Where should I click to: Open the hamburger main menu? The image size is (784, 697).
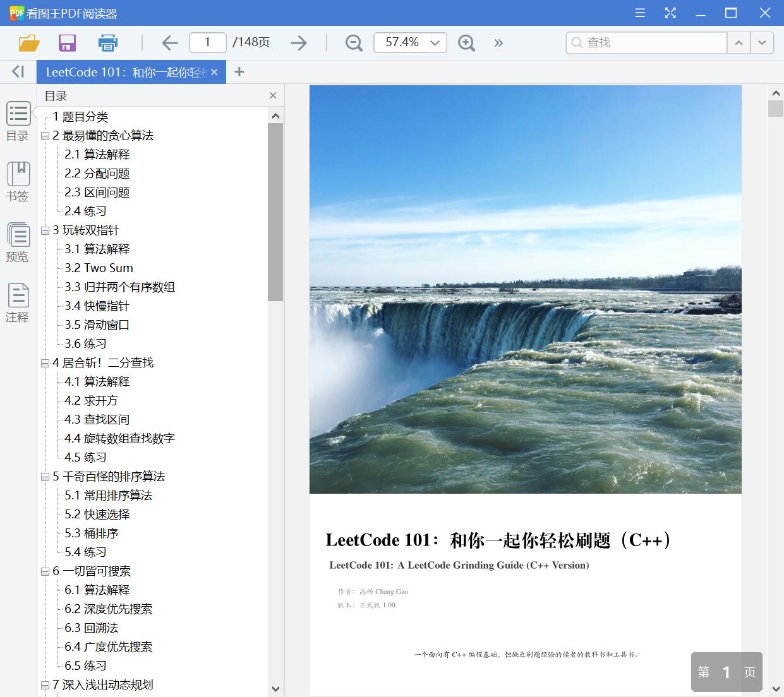coord(639,13)
